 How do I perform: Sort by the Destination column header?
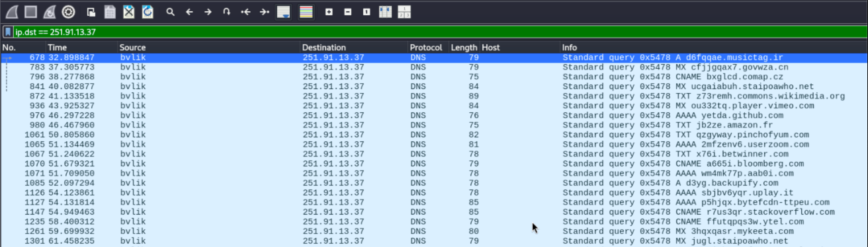[x=354, y=48]
